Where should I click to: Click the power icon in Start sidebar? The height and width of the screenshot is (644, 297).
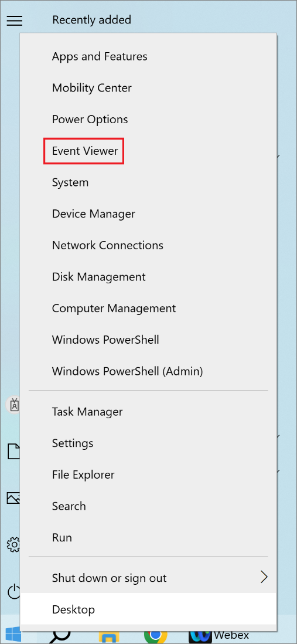coord(14,592)
